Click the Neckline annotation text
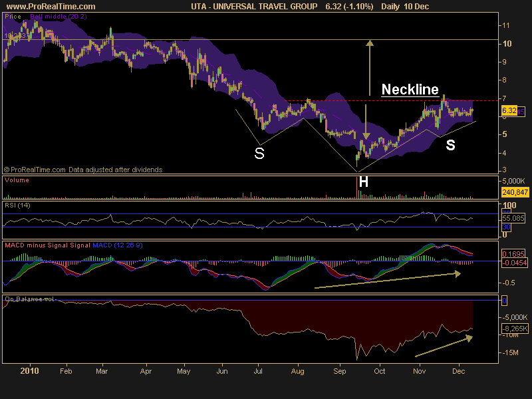Screen dimensions: 532x399 410,89
